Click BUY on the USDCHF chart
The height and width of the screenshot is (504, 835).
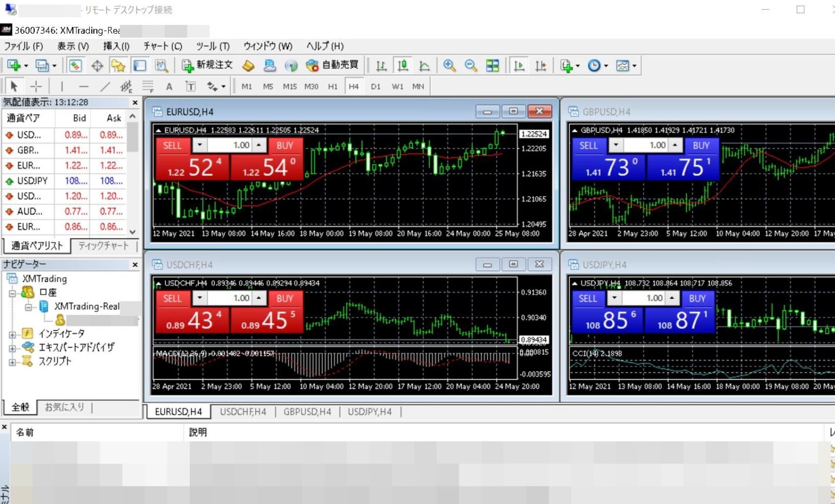[285, 298]
